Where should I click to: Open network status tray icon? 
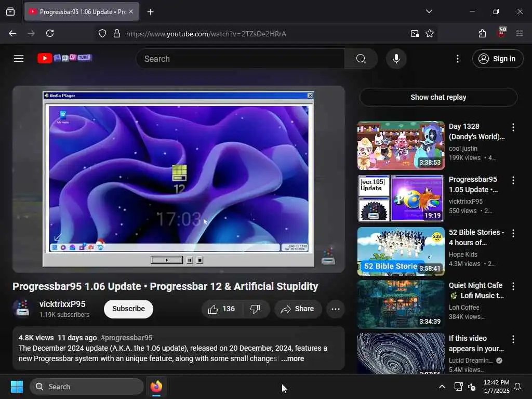[x=458, y=387]
